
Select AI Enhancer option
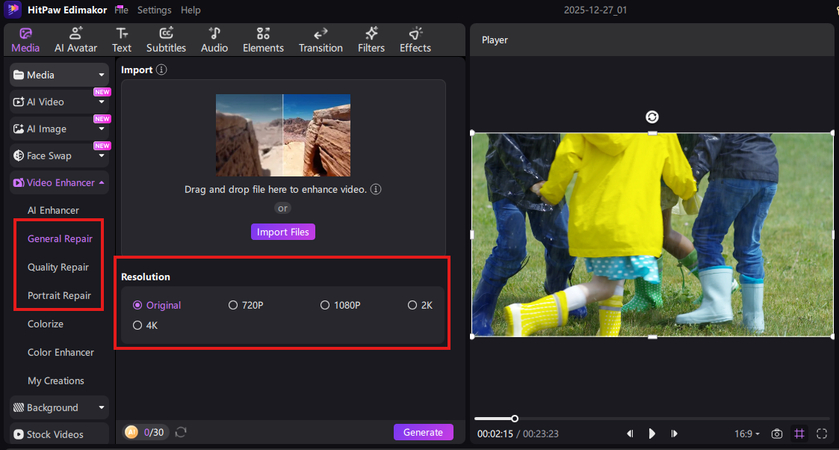click(53, 210)
